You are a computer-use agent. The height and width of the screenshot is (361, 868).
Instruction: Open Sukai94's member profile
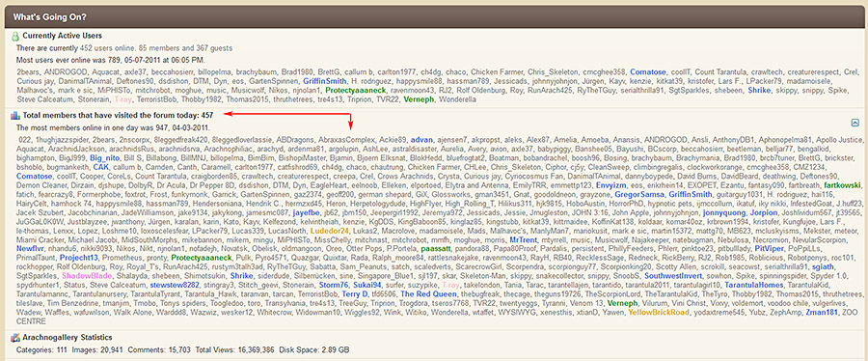(367, 285)
